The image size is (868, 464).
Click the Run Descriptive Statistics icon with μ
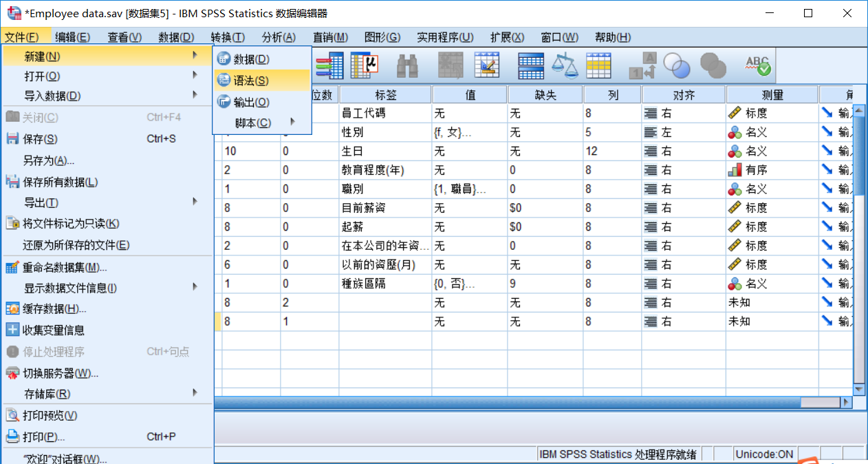(x=365, y=65)
